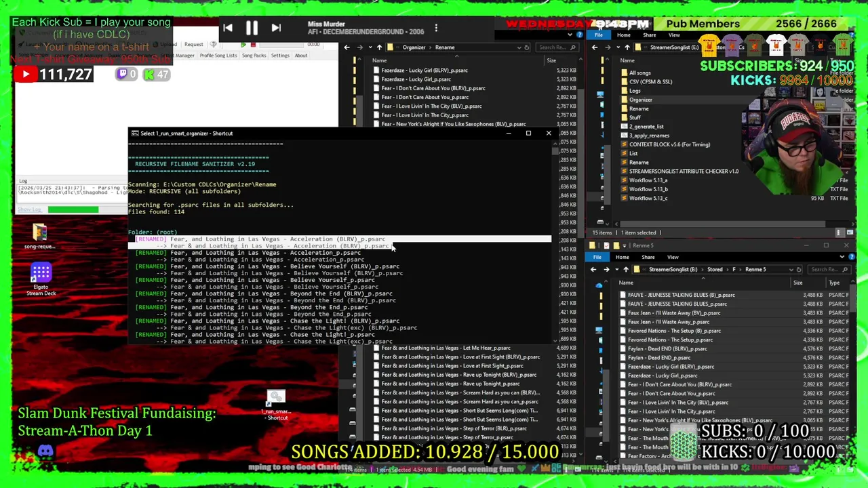Screen dimensions: 868x488
Task: Click the Search Rename field in the middle explorer window
Action: (x=556, y=47)
